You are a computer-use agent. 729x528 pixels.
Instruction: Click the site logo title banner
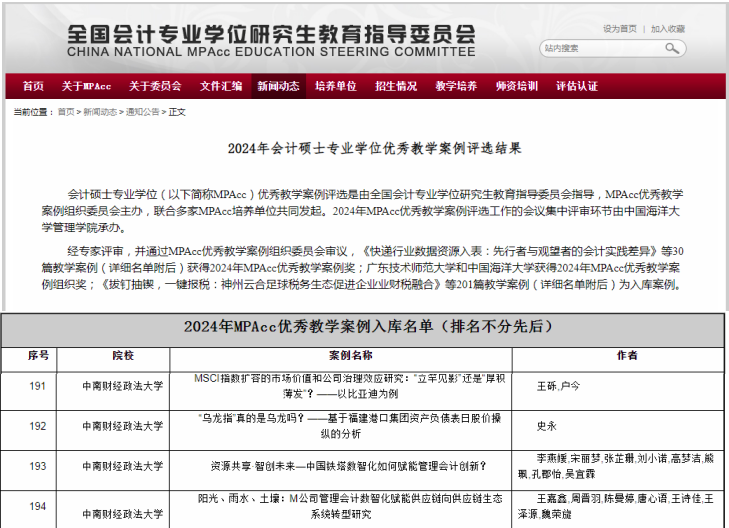[x=270, y=38]
